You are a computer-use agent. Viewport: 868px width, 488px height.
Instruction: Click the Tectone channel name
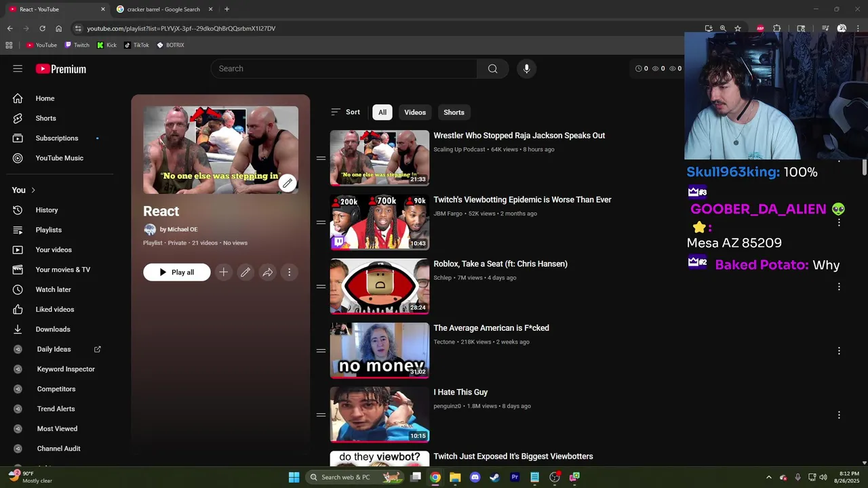tap(444, 342)
